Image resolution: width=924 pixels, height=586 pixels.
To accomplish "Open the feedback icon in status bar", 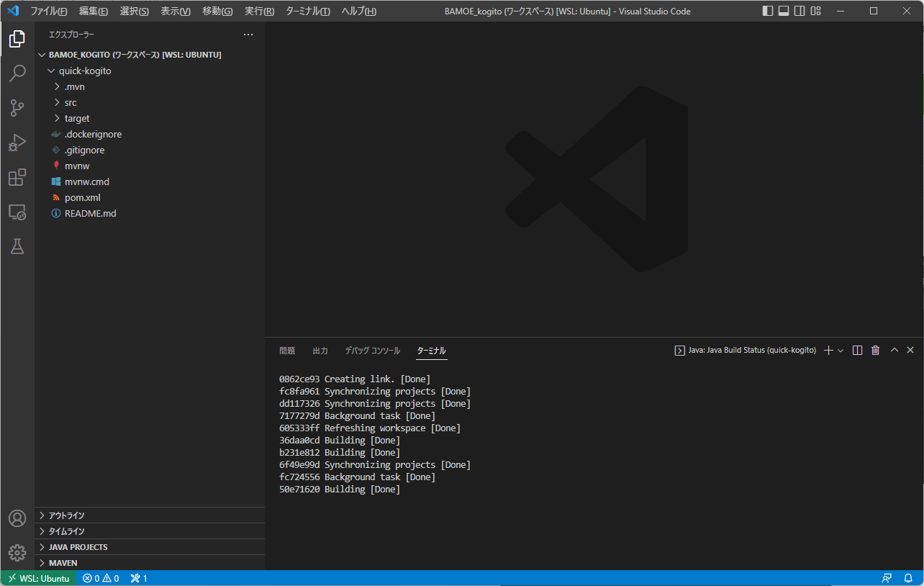I will click(887, 578).
